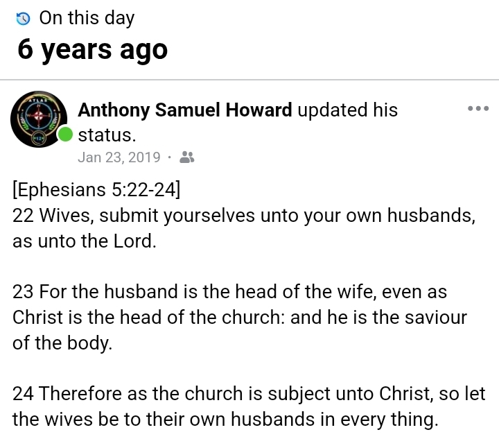499x448 pixels.
Task: Tap the [Ephesians 5:22-24] reference line
Action: (96, 189)
